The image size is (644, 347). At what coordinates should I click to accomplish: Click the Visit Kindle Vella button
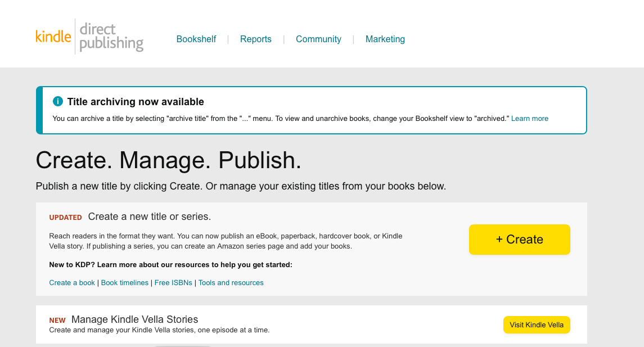(537, 325)
